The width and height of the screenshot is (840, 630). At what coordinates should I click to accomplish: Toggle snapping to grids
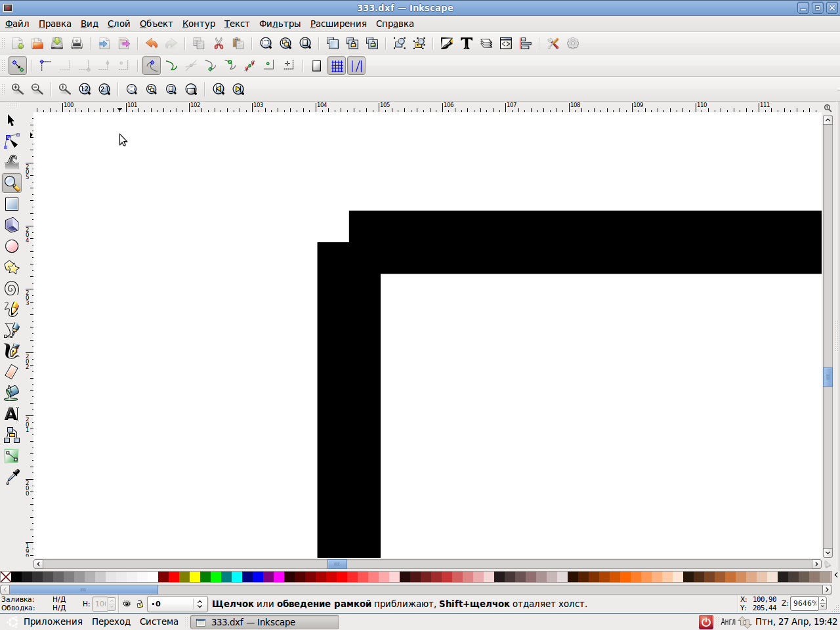click(337, 66)
